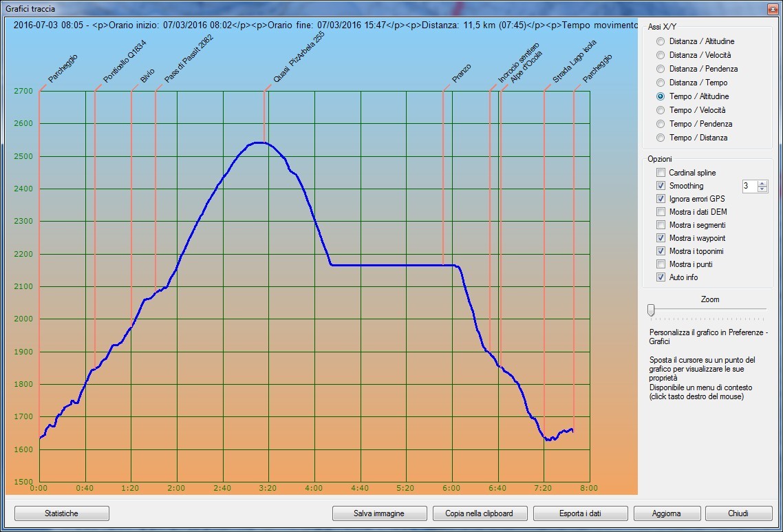Screen dimensions: 783x532
Task: Click the Zoom slider handle
Action: 651,310
